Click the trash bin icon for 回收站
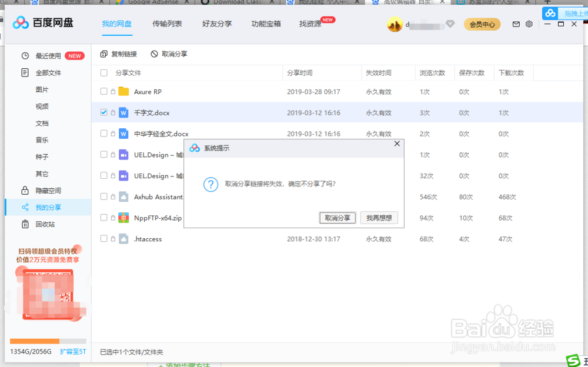Image resolution: width=588 pixels, height=367 pixels. coord(25,224)
